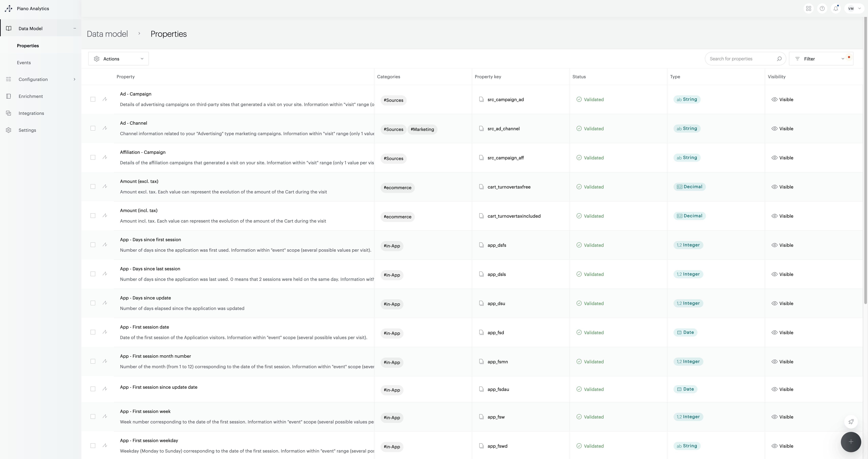Click the Piano Analytics logo
This screenshot has height=459, width=868.
pos(27,8)
